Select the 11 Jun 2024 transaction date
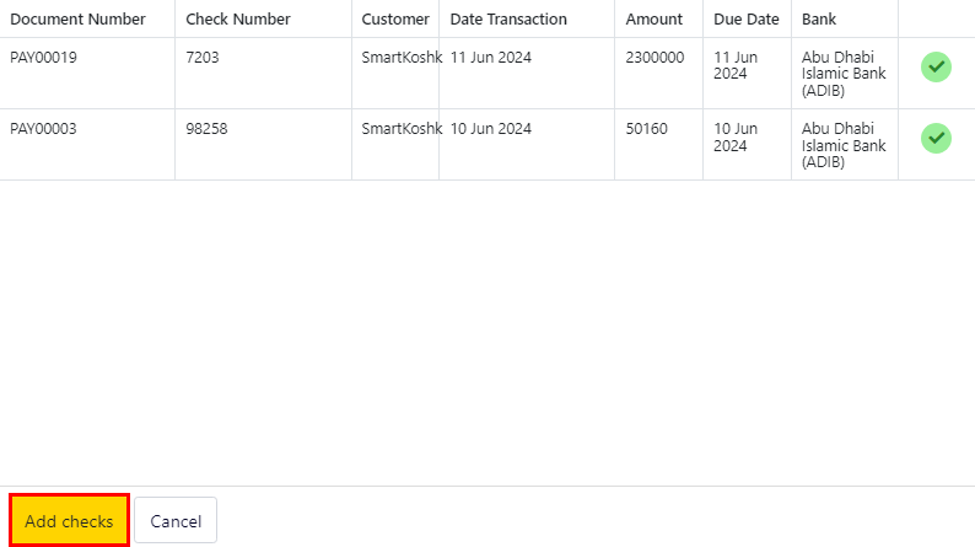975x547 pixels. click(491, 58)
